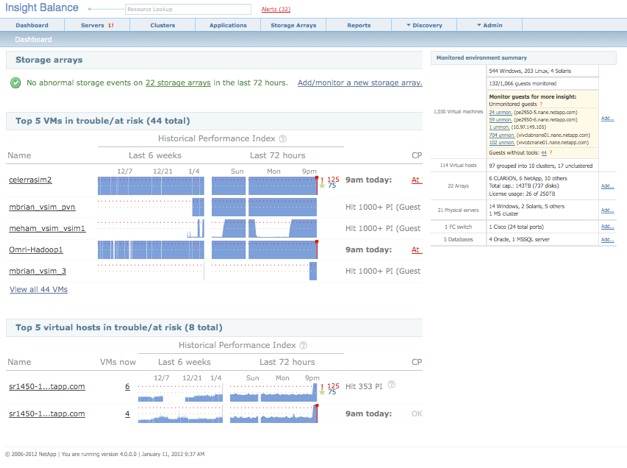Expand the Admin dropdown menu
This screenshot has height=468, width=627.
point(489,25)
